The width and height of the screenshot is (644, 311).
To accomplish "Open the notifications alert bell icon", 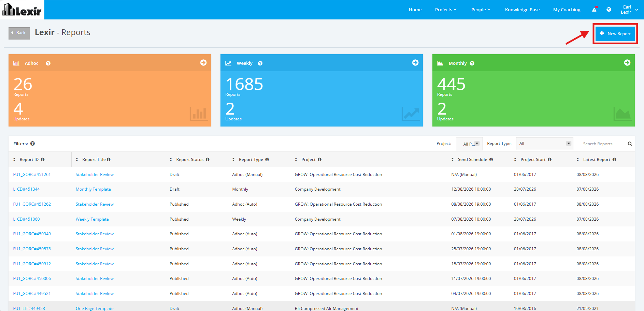I will [594, 10].
